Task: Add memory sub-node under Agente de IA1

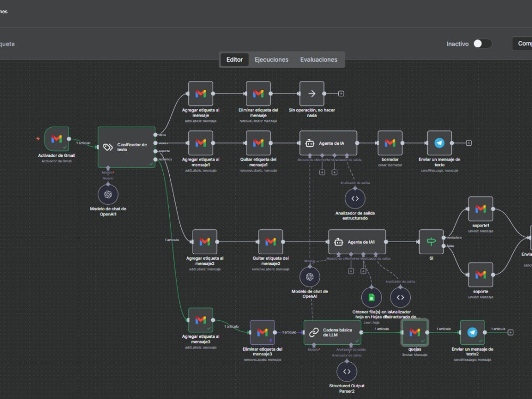Action: (x=351, y=271)
